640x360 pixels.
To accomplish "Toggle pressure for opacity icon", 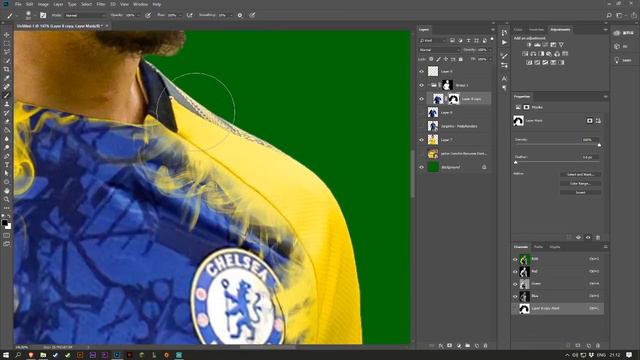I will pyautogui.click(x=148, y=15).
